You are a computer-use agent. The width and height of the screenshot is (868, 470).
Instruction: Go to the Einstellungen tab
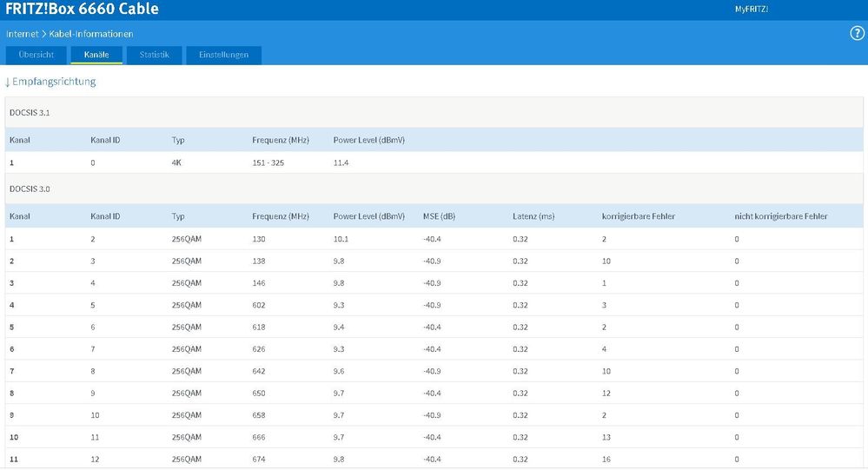coord(223,55)
